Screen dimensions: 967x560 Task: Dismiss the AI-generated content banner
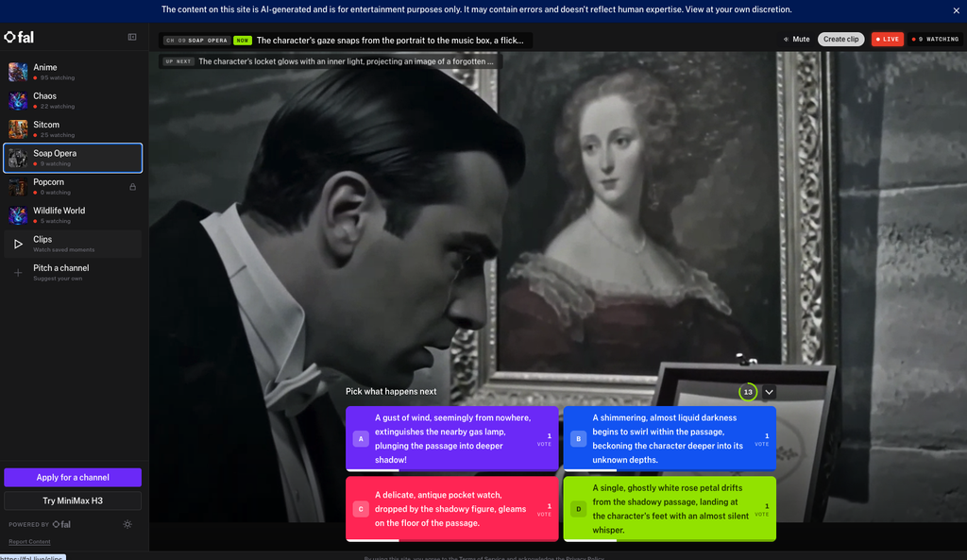click(956, 10)
